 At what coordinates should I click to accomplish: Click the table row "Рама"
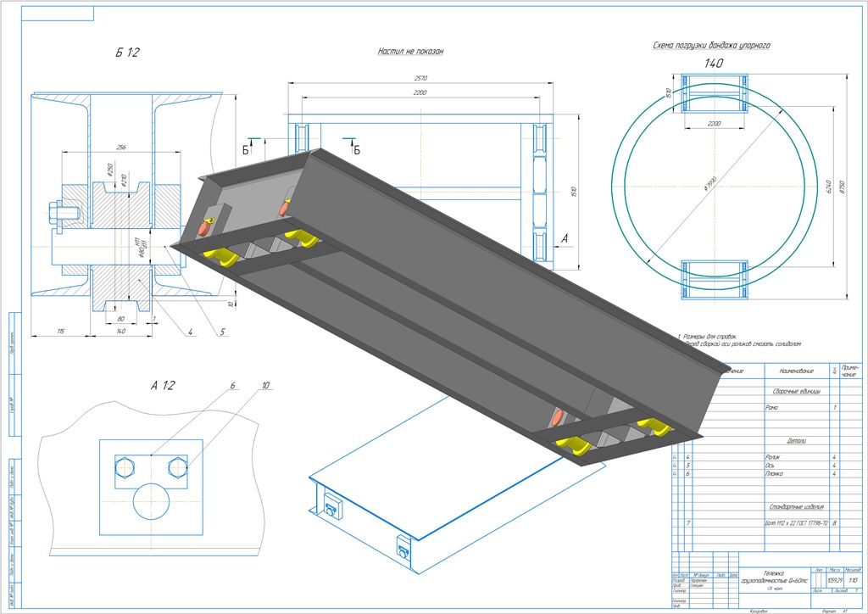771,407
